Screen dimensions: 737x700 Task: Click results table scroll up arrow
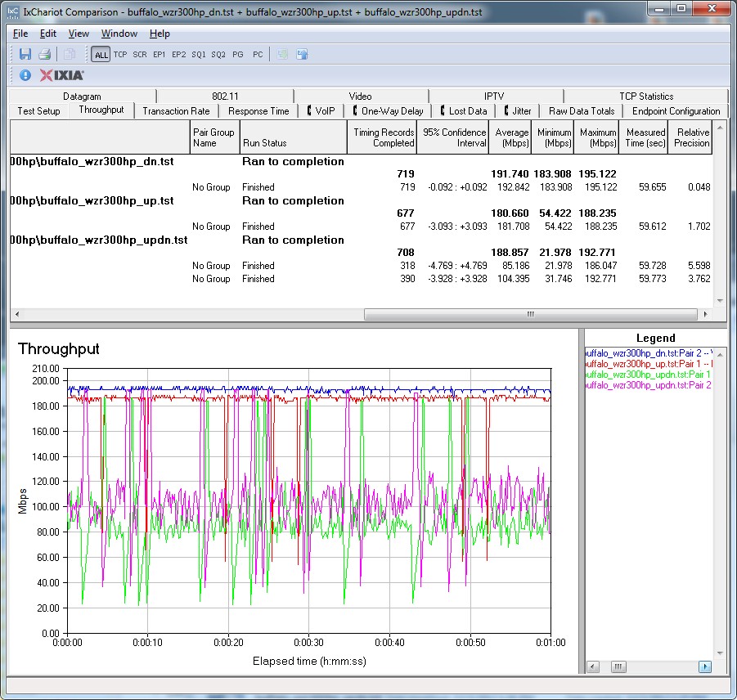click(720, 128)
